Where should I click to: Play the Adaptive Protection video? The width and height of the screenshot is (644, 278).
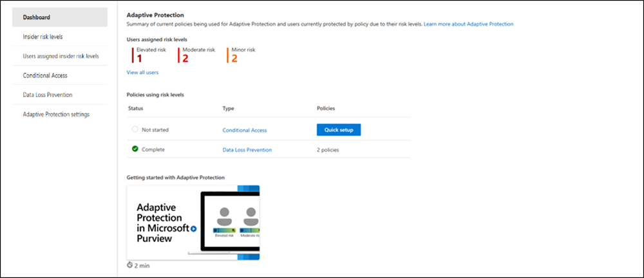(193, 228)
